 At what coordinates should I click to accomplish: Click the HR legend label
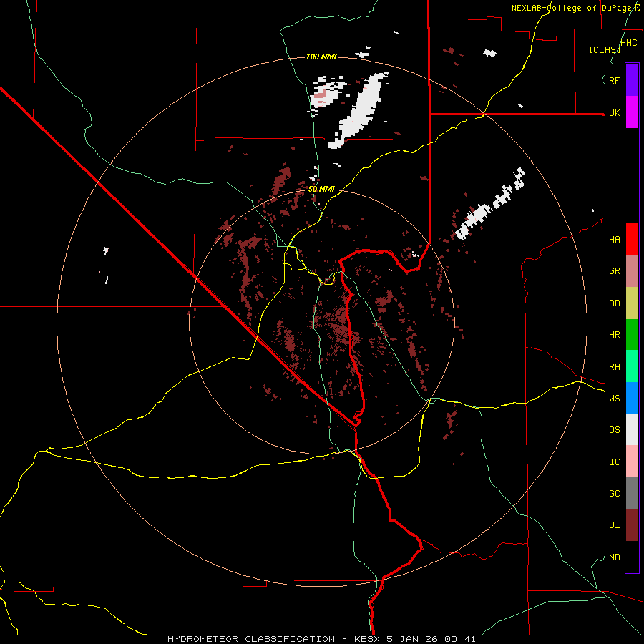tap(614, 335)
